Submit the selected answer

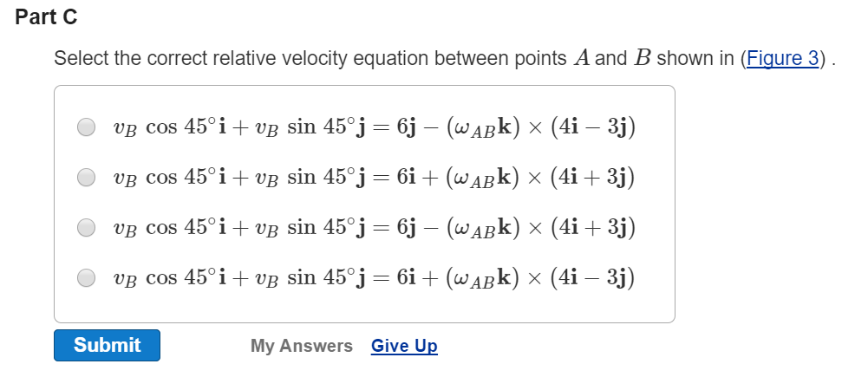pyautogui.click(x=107, y=345)
